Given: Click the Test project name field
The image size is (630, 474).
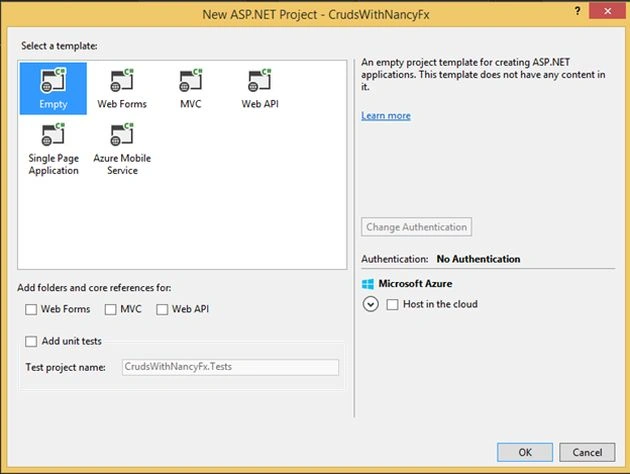Looking at the screenshot, I should [230, 367].
